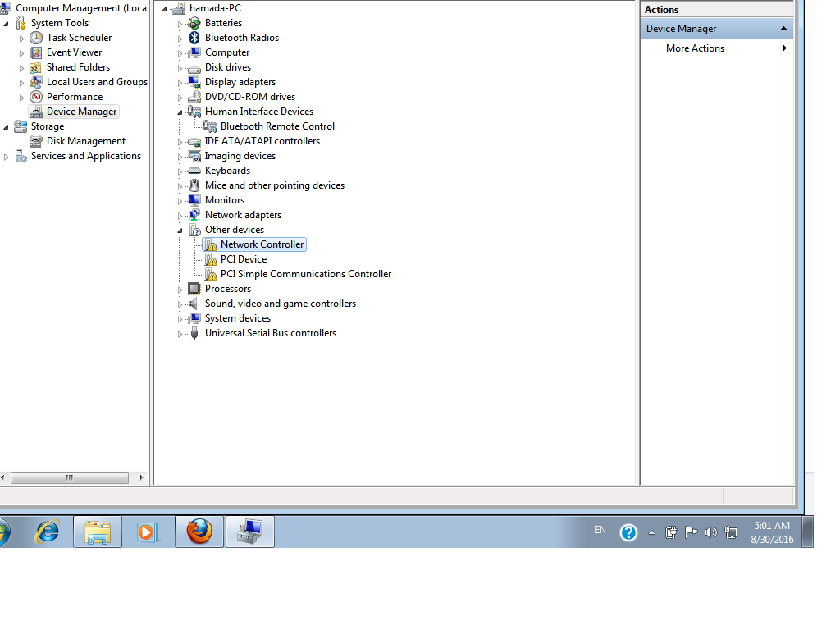Open Windows Media Player from taskbar

click(x=146, y=532)
